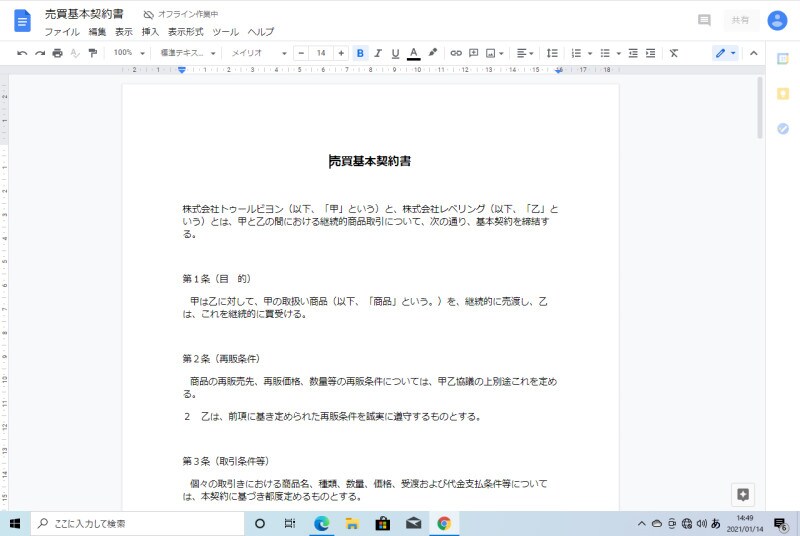Image resolution: width=800 pixels, height=536 pixels.
Task: Print the document using the printer icon
Action: [57, 53]
